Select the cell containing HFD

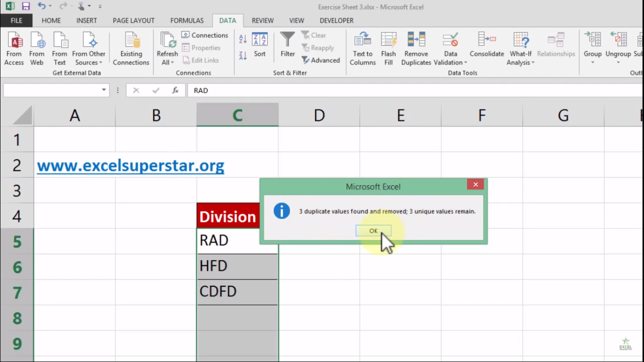[238, 267]
